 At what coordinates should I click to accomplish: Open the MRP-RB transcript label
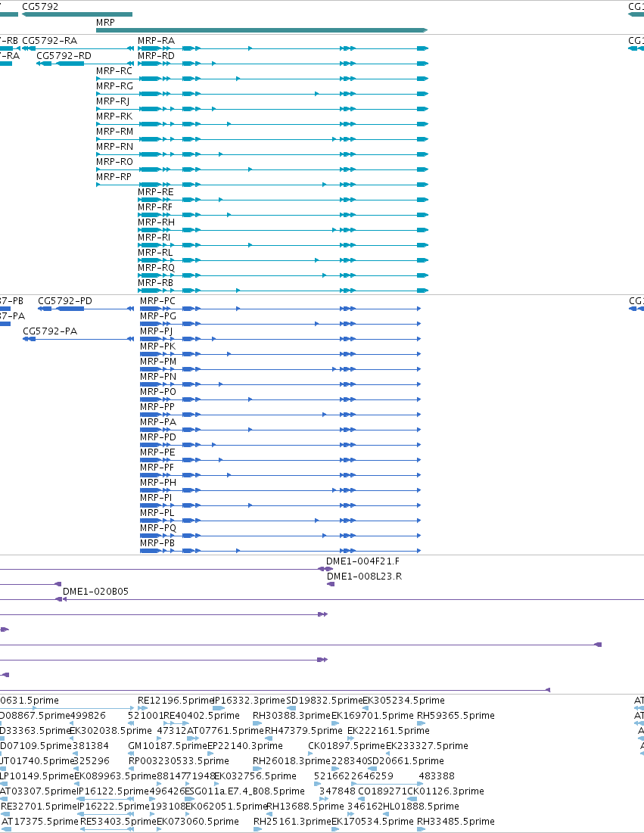pyautogui.click(x=156, y=283)
